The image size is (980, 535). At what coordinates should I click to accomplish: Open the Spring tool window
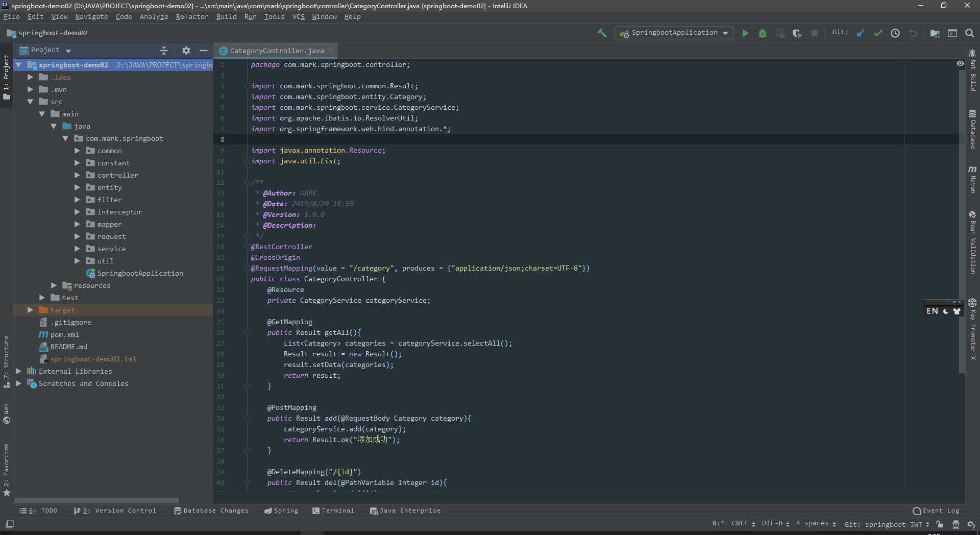coord(281,510)
